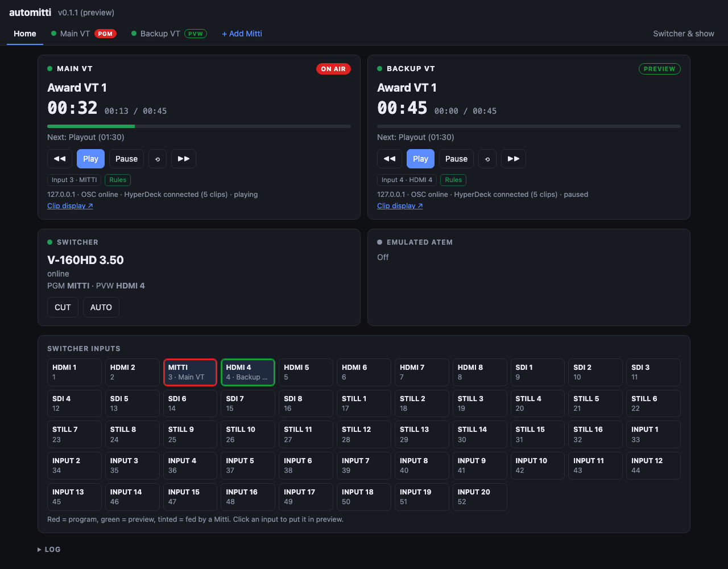Click the V-160HD 3.50 switcher name
The height and width of the screenshot is (569, 728).
point(85,260)
